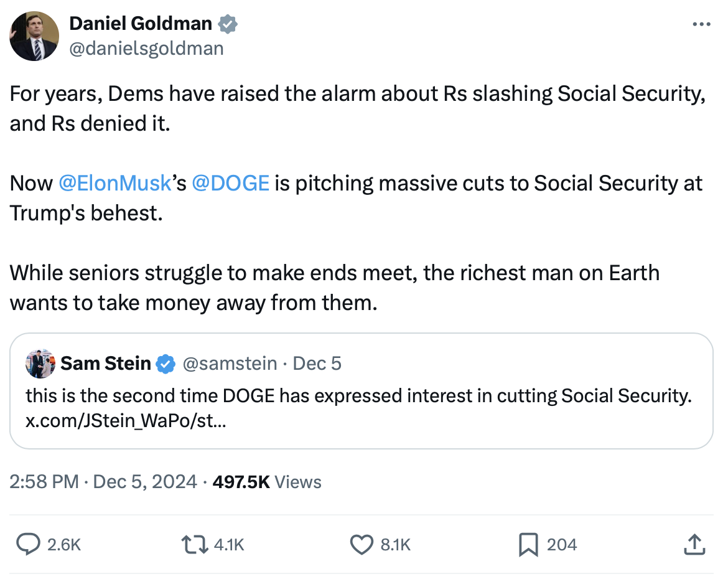728x579 pixels.
Task: Click Daniel Goldman's verified badge
Action: (228, 24)
